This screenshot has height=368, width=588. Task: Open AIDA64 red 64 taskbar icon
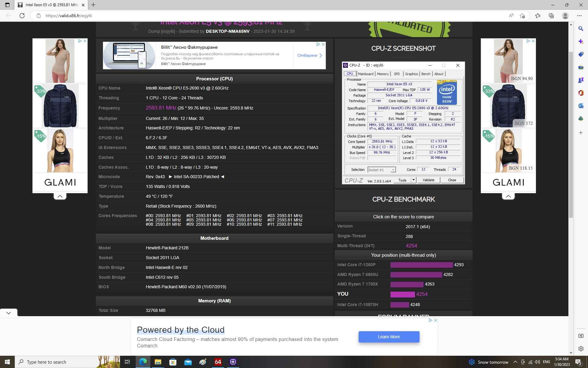pyautogui.click(x=218, y=362)
